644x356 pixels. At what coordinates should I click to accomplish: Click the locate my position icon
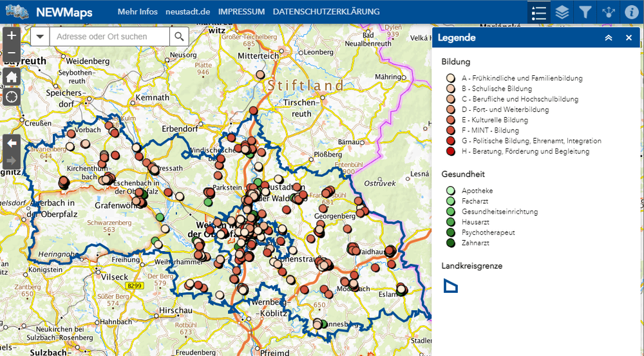click(11, 97)
